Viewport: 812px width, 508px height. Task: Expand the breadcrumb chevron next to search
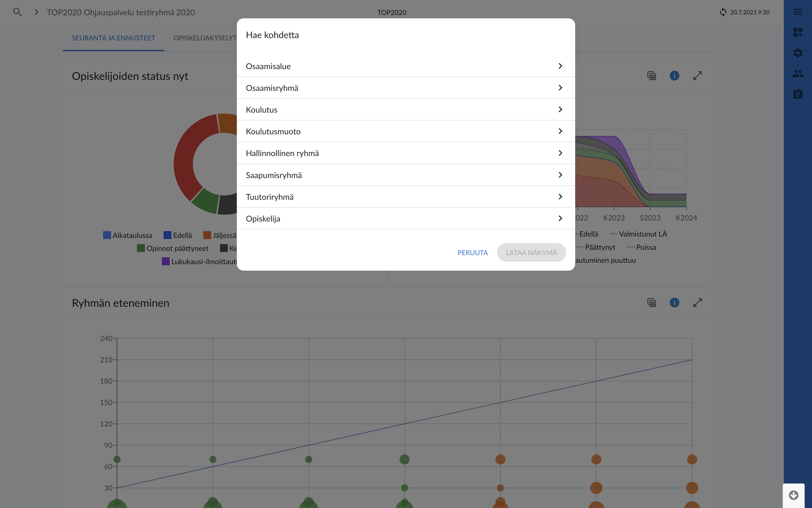[36, 12]
